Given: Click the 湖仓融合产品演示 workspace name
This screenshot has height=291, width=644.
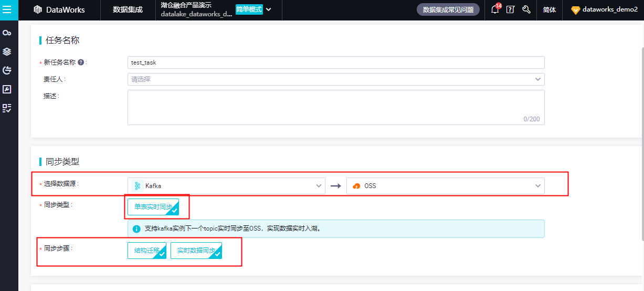Looking at the screenshot, I should pos(186,5).
